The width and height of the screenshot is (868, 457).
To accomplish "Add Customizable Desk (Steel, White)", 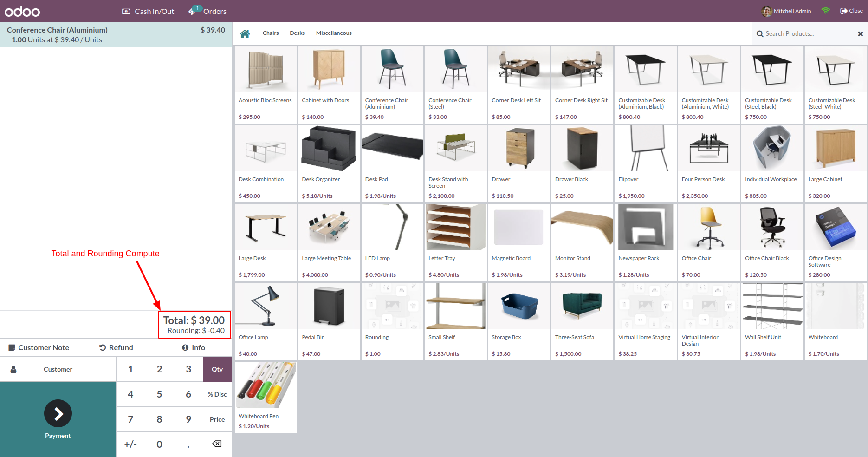I will click(836, 85).
